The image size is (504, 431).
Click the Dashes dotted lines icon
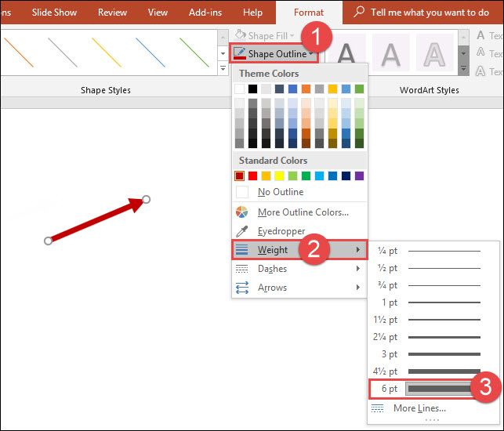(241, 268)
